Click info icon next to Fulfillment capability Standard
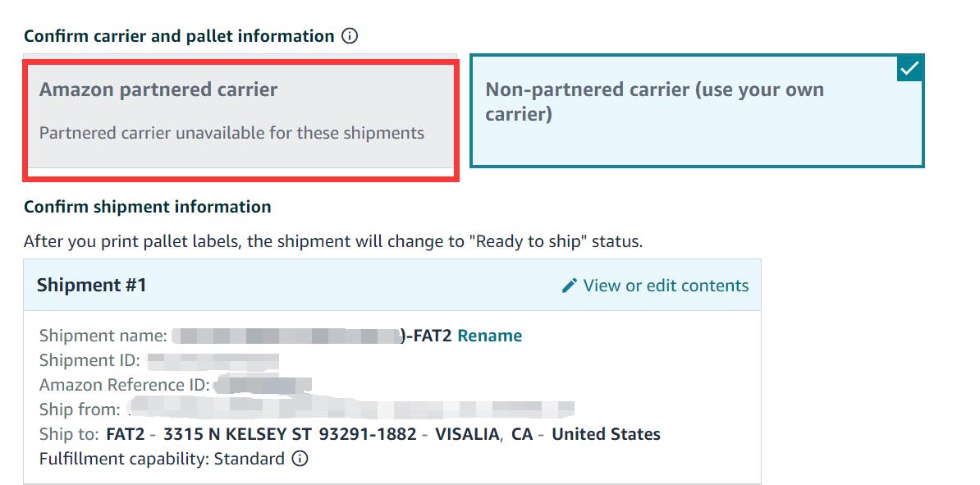Image resolution: width=980 pixels, height=485 pixels. (x=300, y=460)
